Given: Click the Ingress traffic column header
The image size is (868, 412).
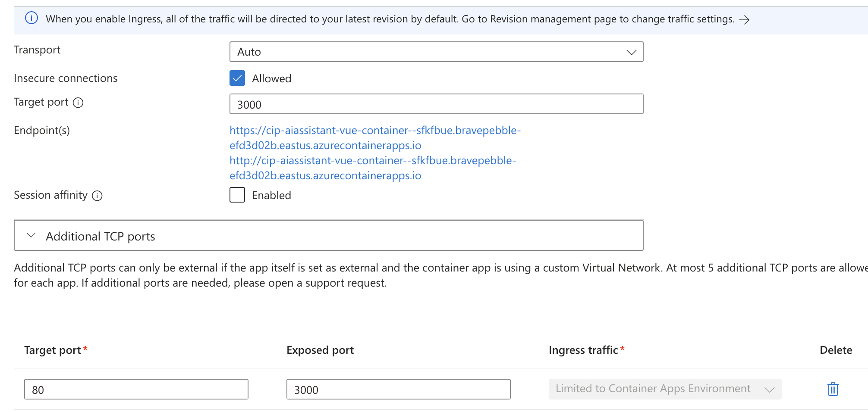Looking at the screenshot, I should (x=583, y=350).
